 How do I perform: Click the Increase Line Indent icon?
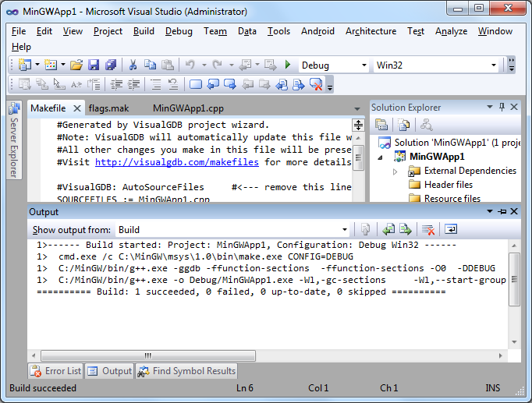(x=134, y=84)
